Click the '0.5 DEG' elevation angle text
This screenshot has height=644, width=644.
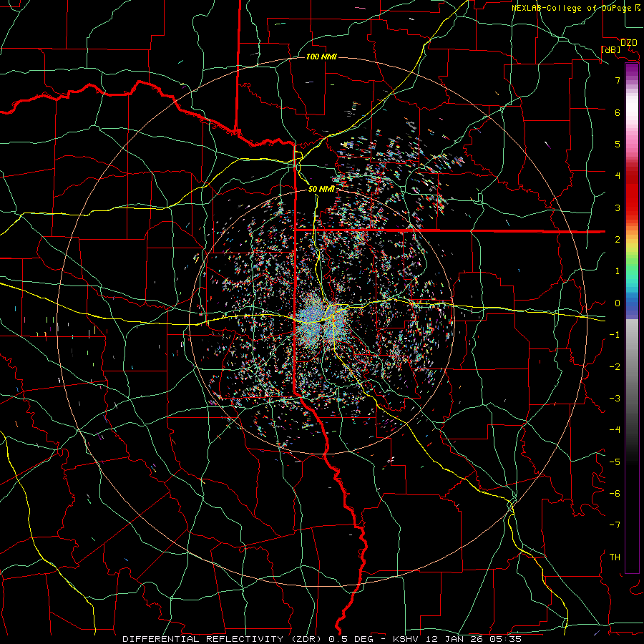[x=351, y=639]
